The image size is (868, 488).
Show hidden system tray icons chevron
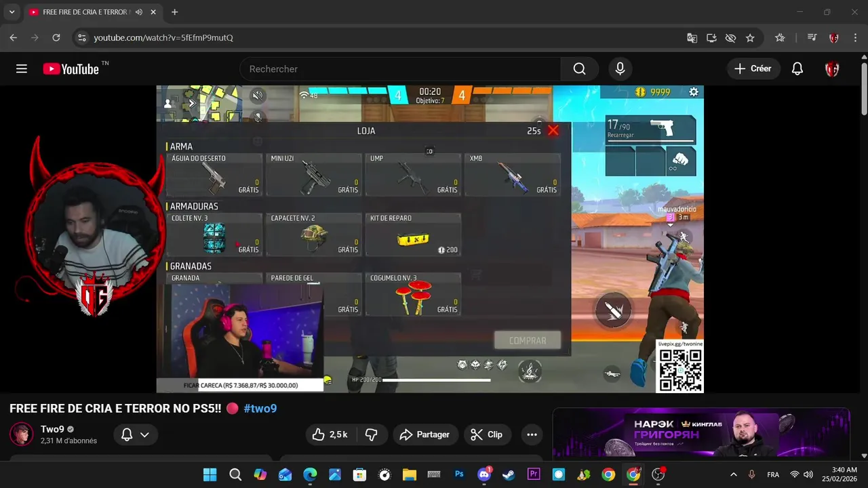(x=733, y=474)
